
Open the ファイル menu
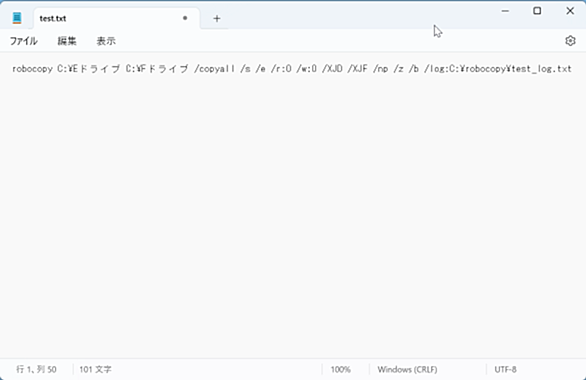click(24, 41)
